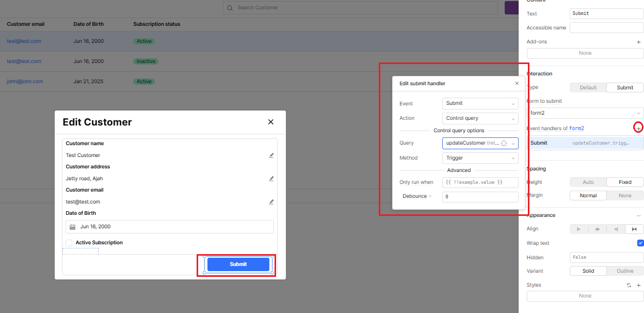Align button content center
The image size is (644, 313).
[x=598, y=229]
